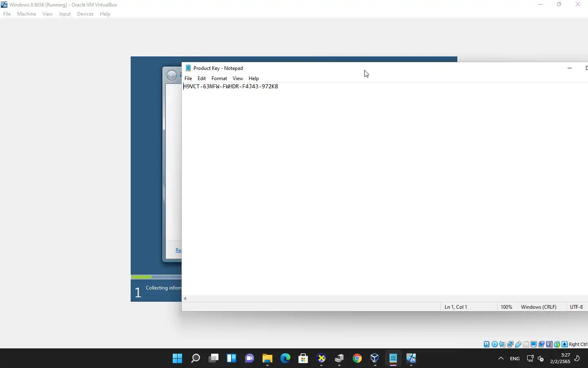Open VirtualBox Help menu
The image size is (588, 368).
coord(105,14)
